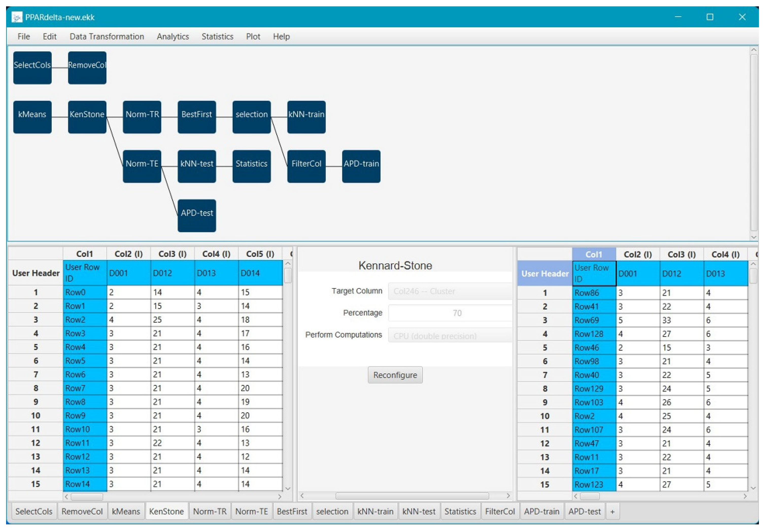
Task: Click the Percentage input field
Action: point(450,313)
